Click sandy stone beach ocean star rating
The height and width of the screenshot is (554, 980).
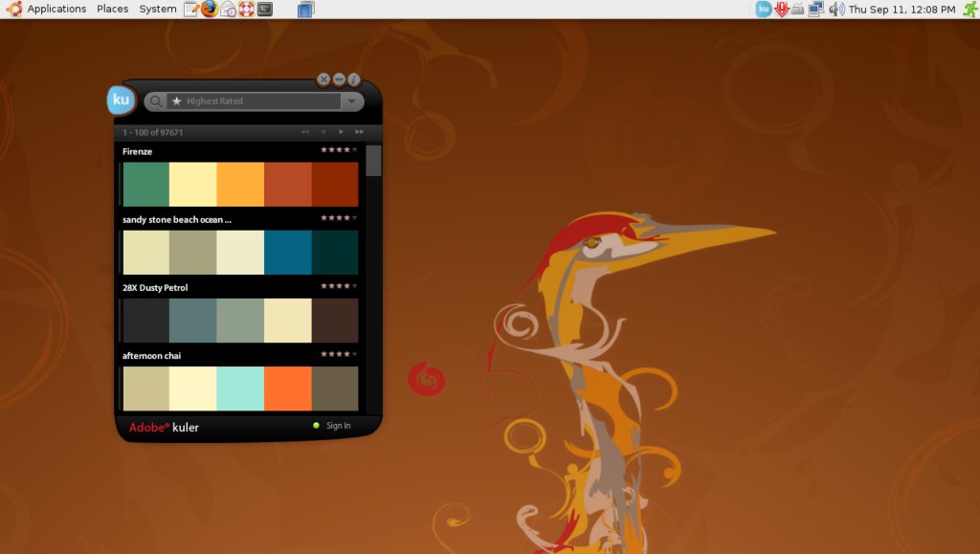(339, 218)
